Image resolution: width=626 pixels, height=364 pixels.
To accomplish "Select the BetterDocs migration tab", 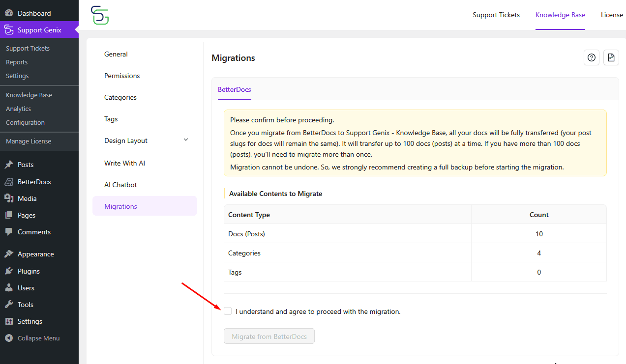I will 235,89.
